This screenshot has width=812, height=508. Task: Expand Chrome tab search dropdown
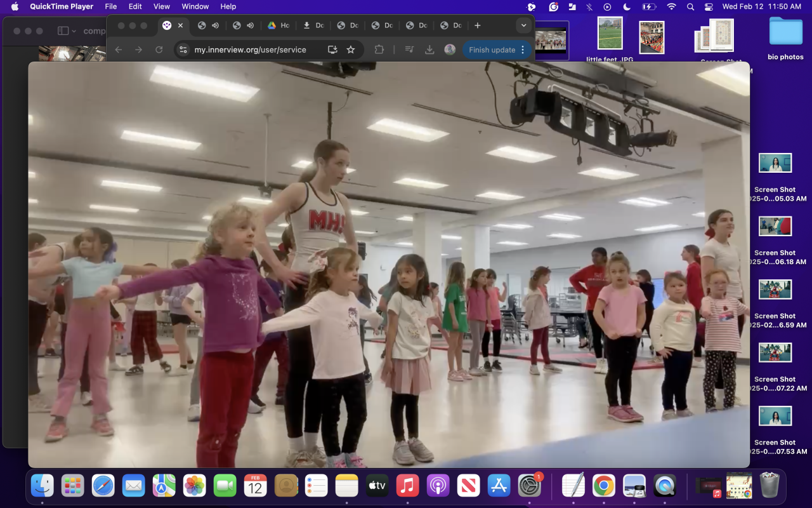pos(523,25)
